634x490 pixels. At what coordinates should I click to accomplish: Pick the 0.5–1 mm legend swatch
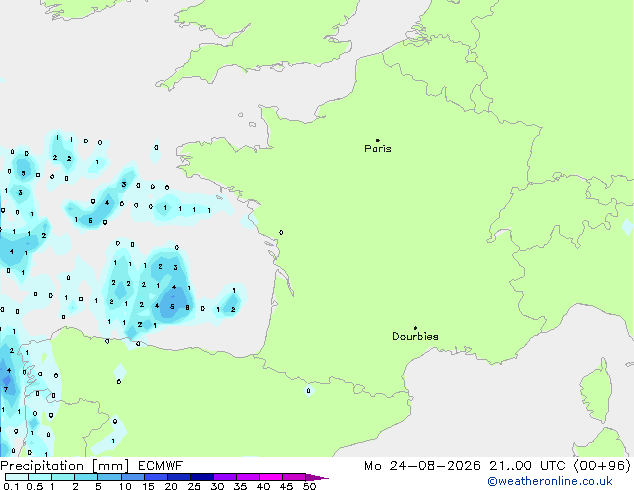(40, 477)
